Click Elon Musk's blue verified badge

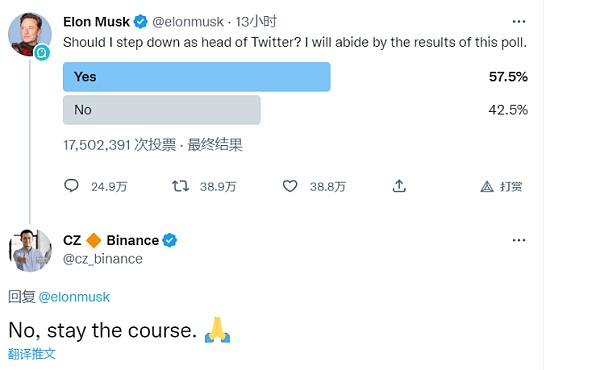tap(140, 21)
